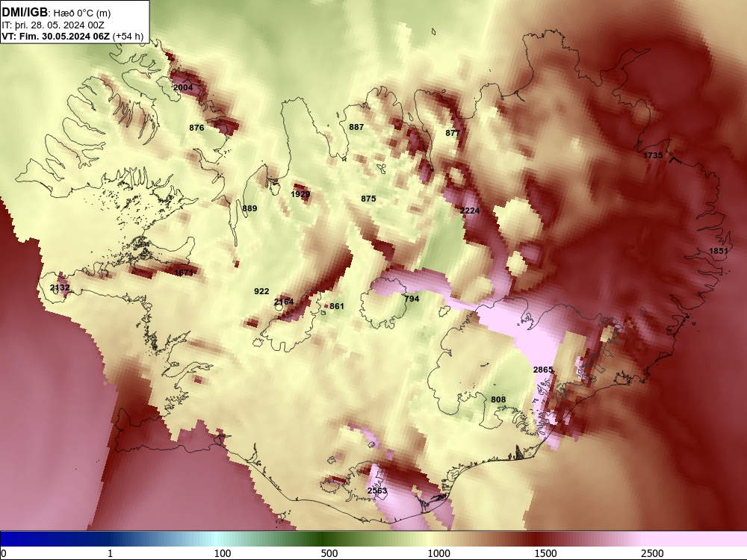Select the 808 value label

(498, 399)
